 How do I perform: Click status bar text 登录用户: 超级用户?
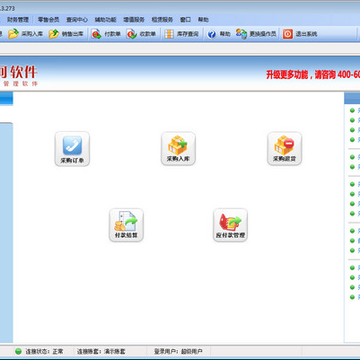pyautogui.click(x=178, y=351)
